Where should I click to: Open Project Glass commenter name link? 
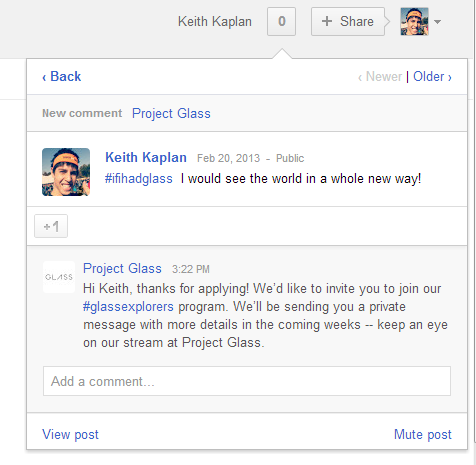[122, 269]
